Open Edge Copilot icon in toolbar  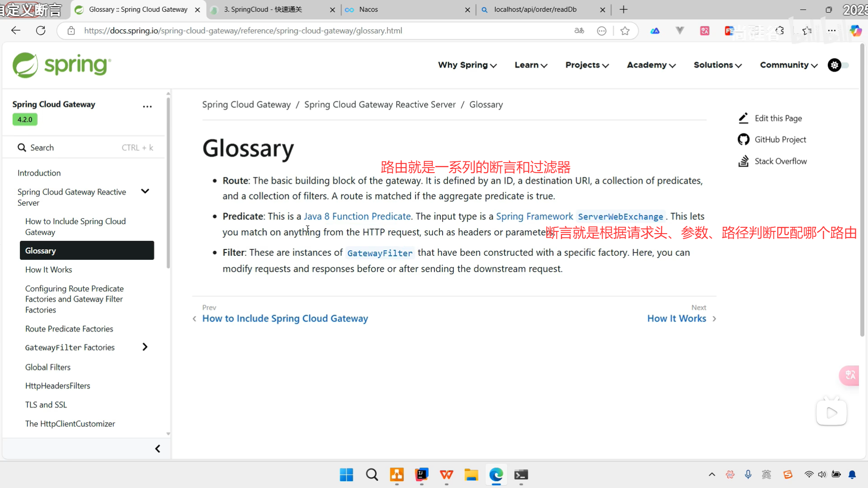(855, 31)
